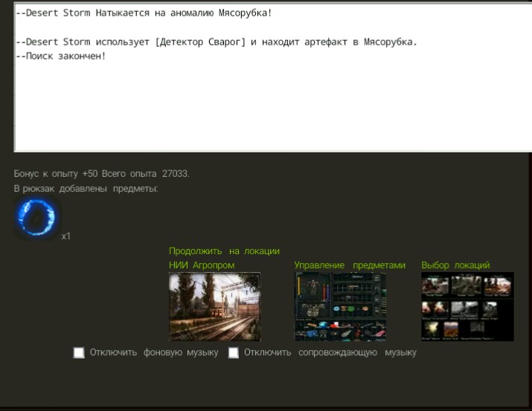Click the Поиск закончен log line
532x411 pixels.
61,56
